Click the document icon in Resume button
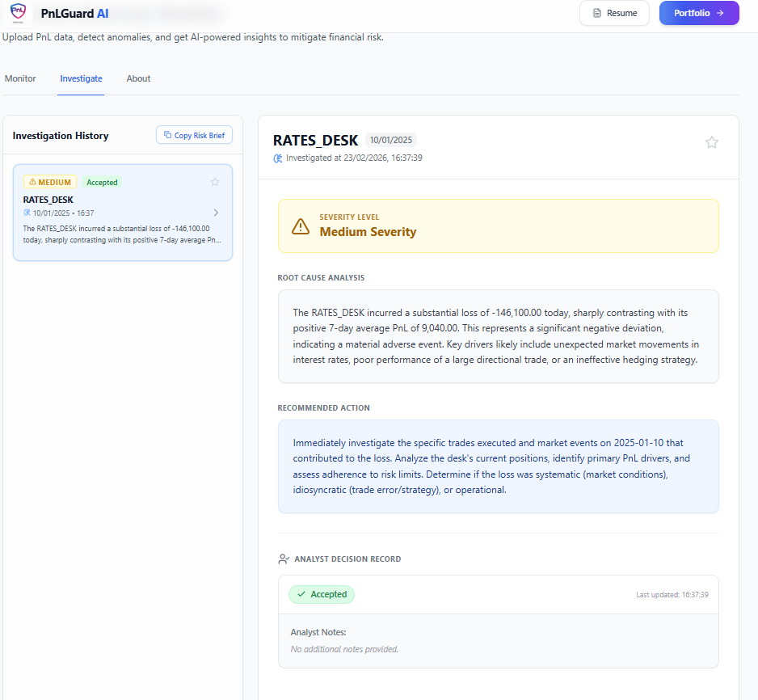 (597, 13)
